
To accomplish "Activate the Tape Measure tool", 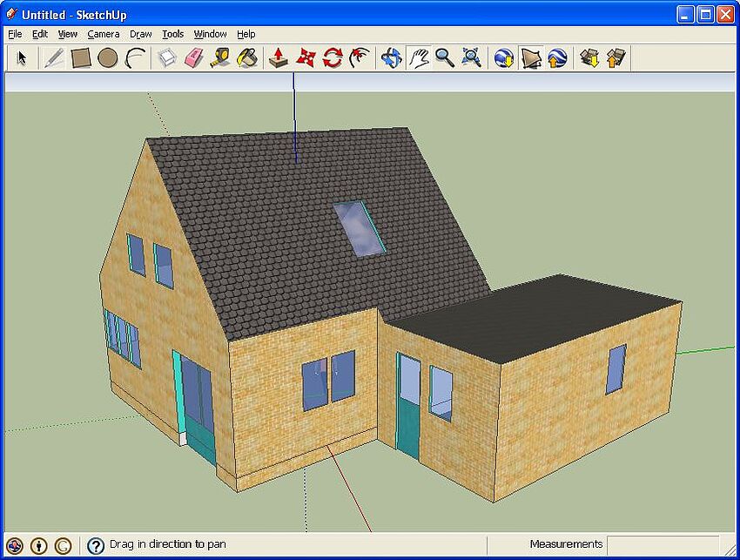I will 220,58.
